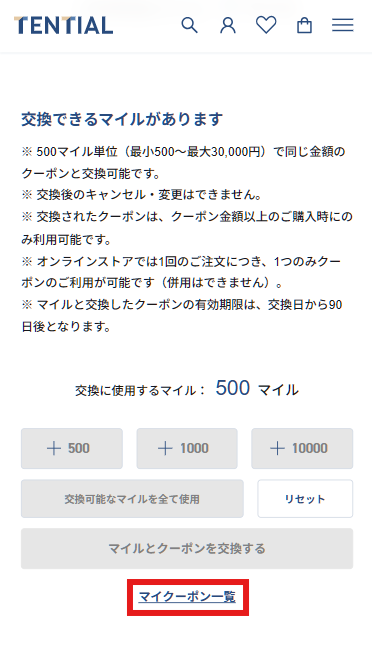Screen dimensions: 372x647
Task: Click the note about 90日後 coupon expiry
Action: 182,316
